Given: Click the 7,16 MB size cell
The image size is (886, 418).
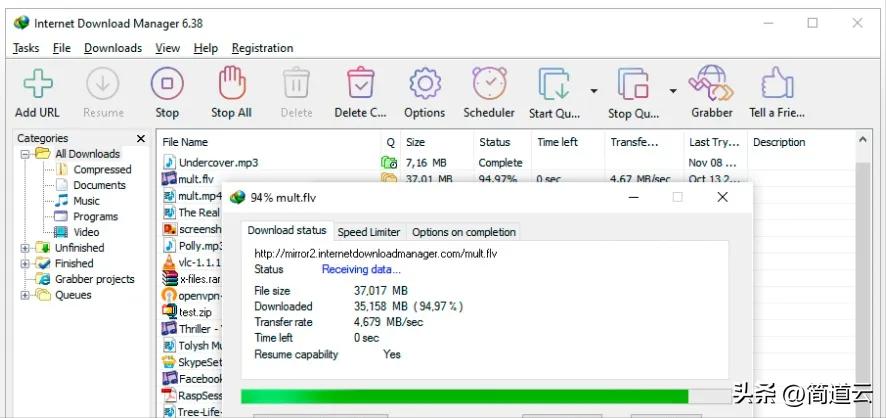Looking at the screenshot, I should [426, 163].
